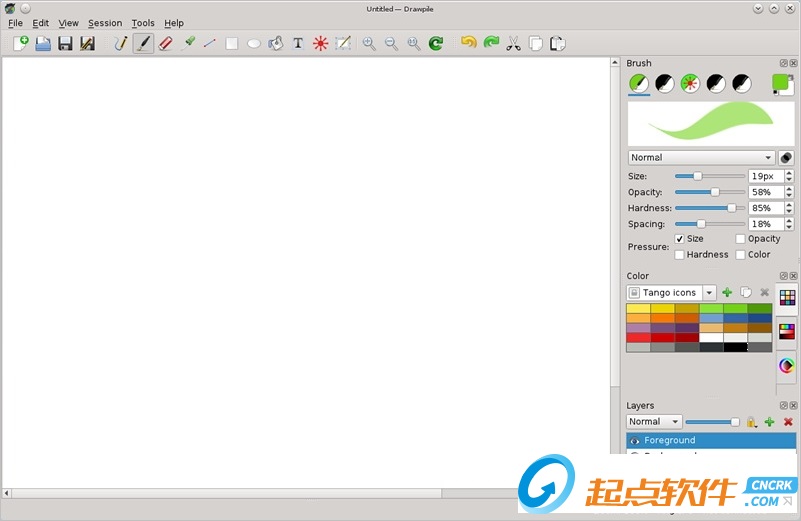The height and width of the screenshot is (521, 801).
Task: Select the Ellipse tool
Action: (x=254, y=43)
